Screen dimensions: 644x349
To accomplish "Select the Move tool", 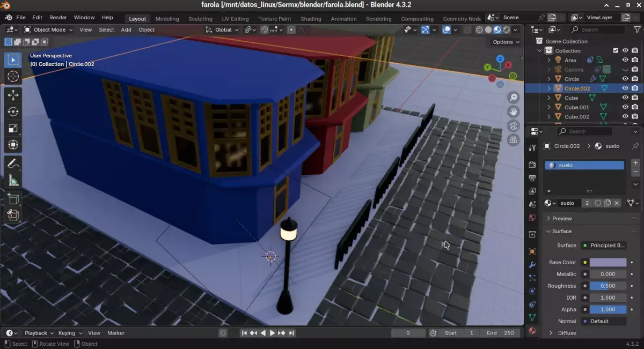I will (x=13, y=95).
